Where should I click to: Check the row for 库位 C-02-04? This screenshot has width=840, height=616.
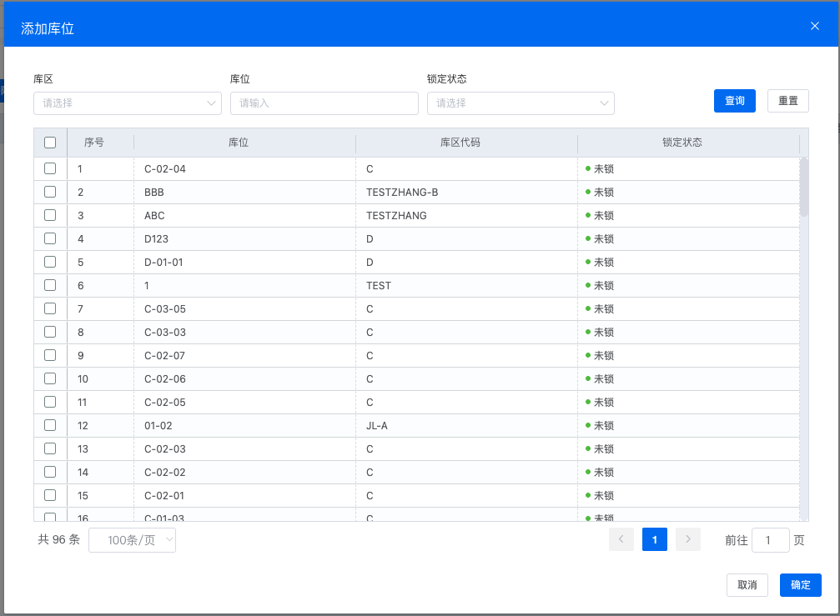click(50, 168)
